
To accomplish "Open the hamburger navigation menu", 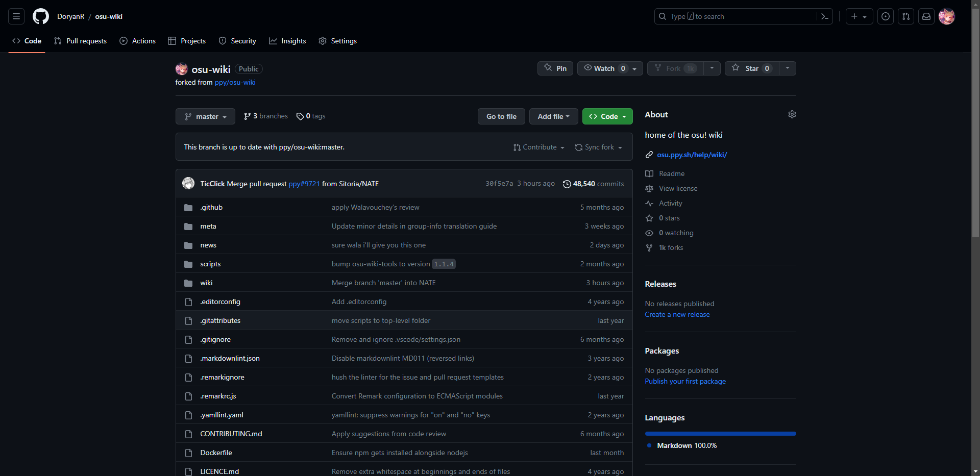I will [x=16, y=16].
